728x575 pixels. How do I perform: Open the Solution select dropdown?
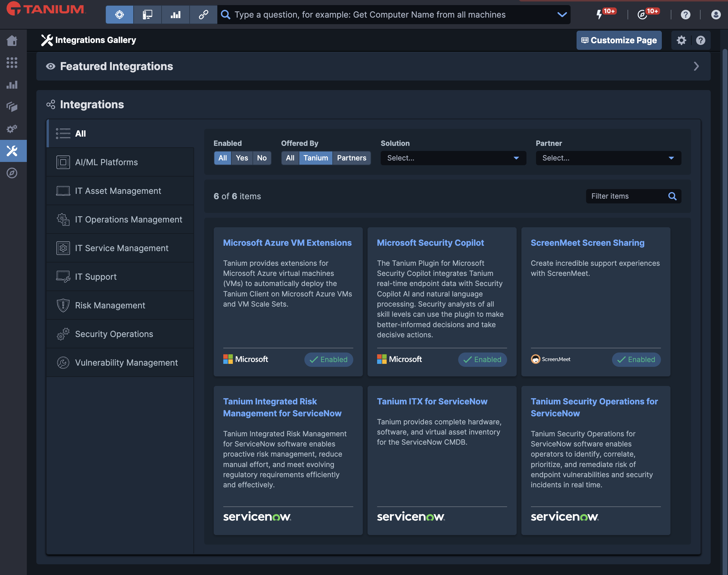pos(453,158)
